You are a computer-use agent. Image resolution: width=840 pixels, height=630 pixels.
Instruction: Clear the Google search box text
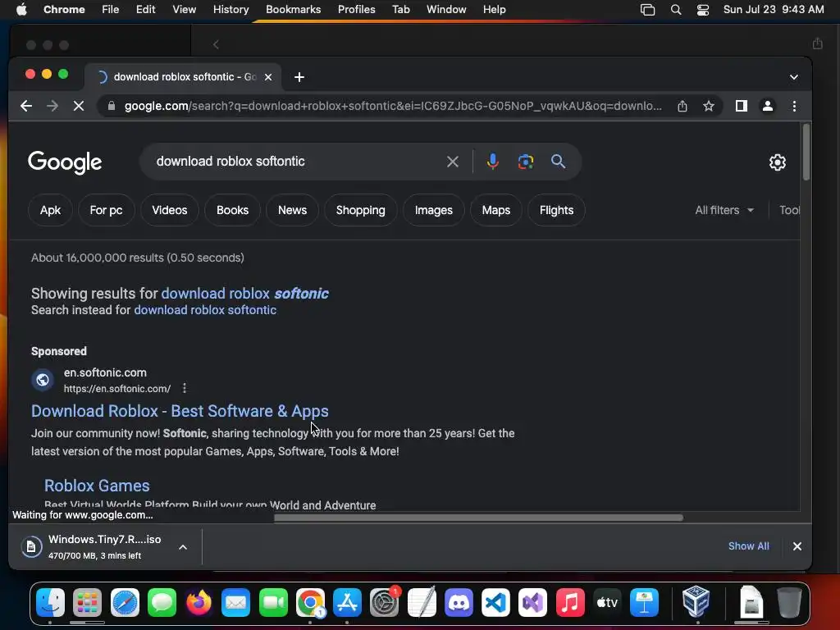[453, 162]
